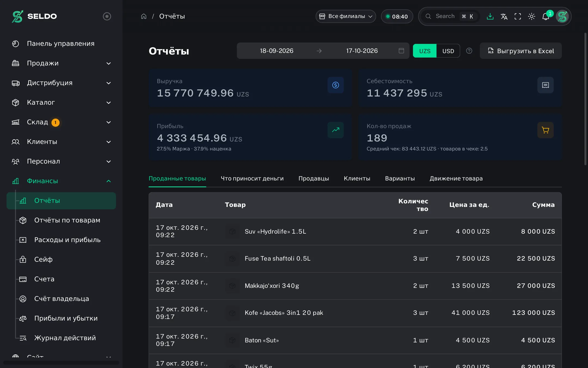Toggle sidebar pin circle button
The image size is (588, 368).
pos(107,16)
